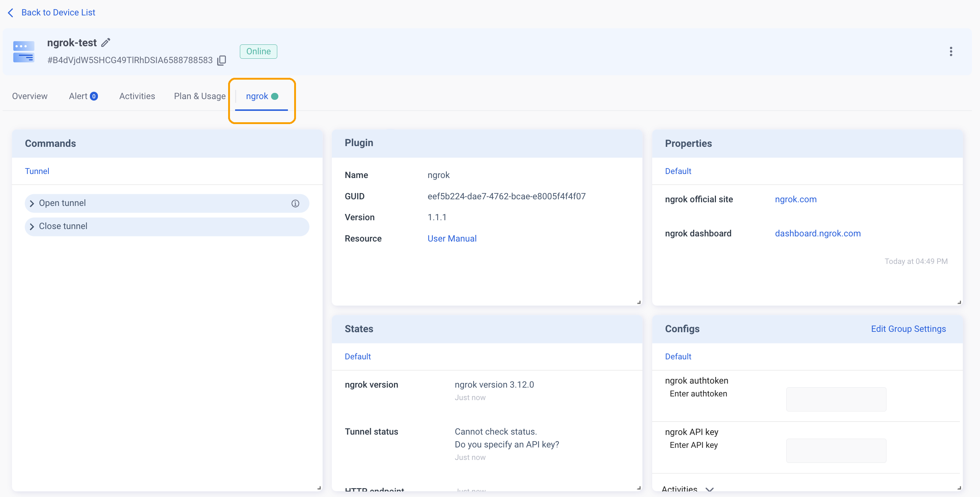Click the Plugin panel resize handle
Screen dimensions: 980x497
639,302
